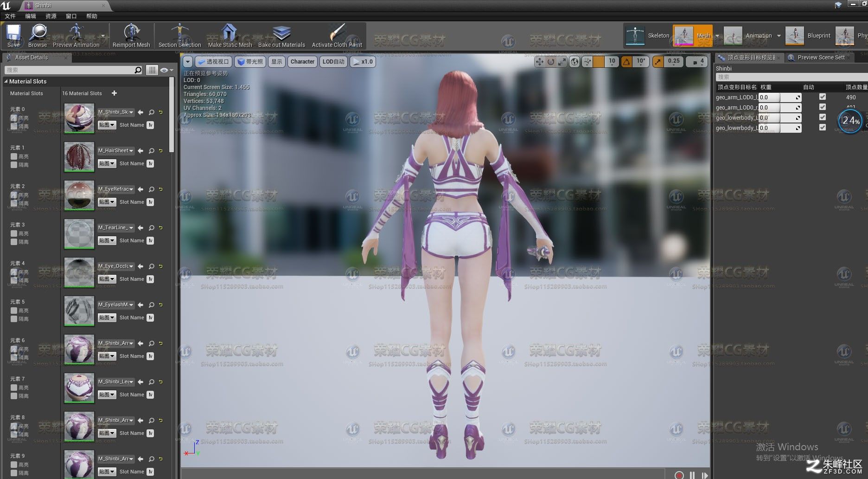The image size is (868, 479).
Task: Open 贴图 dropdown for 元素 4
Action: pyautogui.click(x=107, y=279)
